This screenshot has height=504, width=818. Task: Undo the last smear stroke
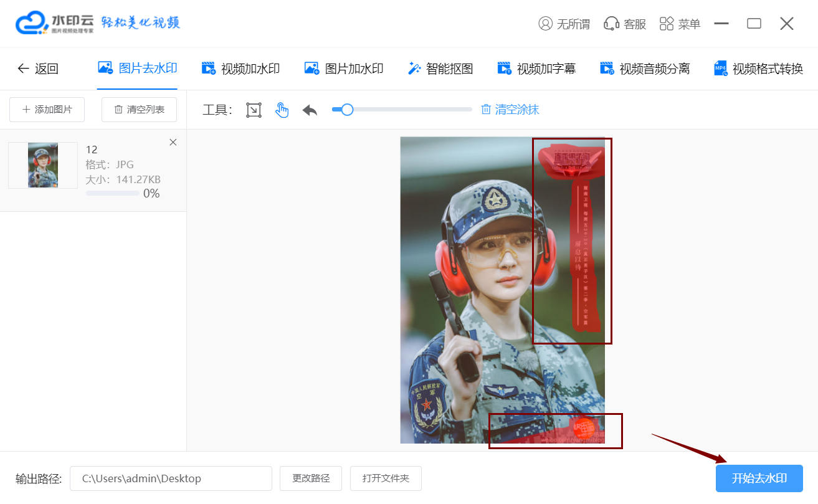click(310, 110)
